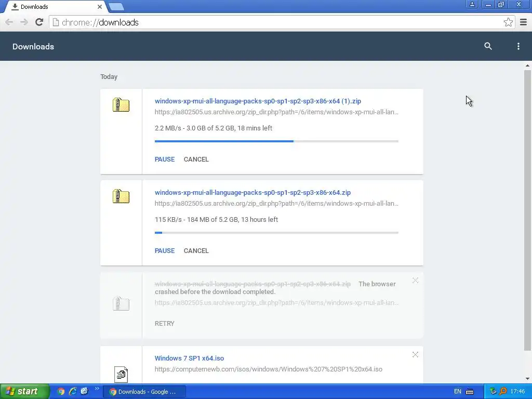The width and height of the screenshot is (532, 399).
Task: Search downloads with the magnifier icon
Action: pyautogui.click(x=488, y=46)
